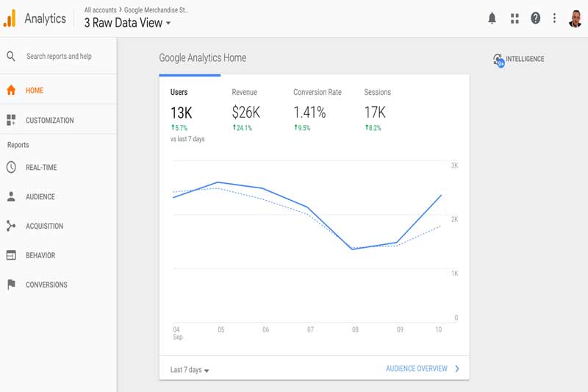588x392 pixels.
Task: Click the 2K y-axis label
Action: point(454,219)
